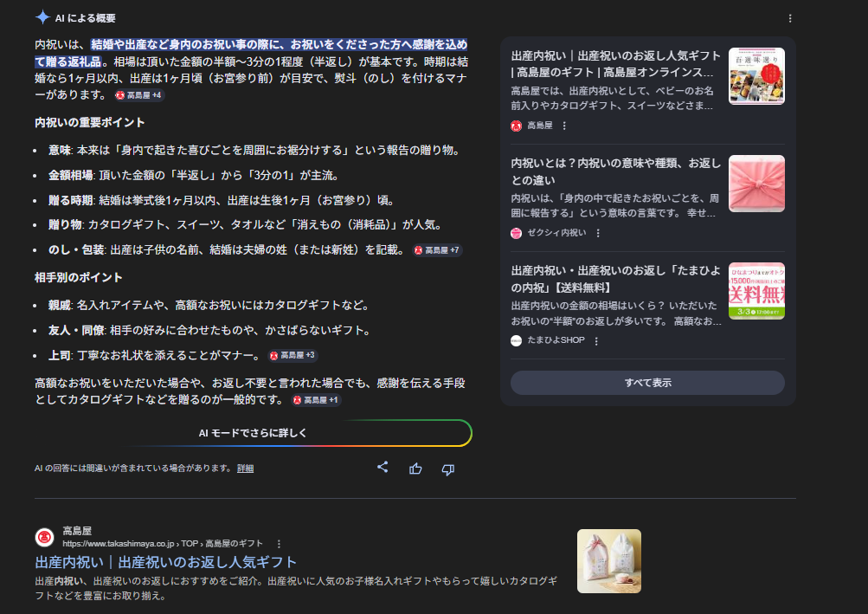Click the 高島屋 favicon in the search result
This screenshot has width=868, height=614.
[x=44, y=537]
